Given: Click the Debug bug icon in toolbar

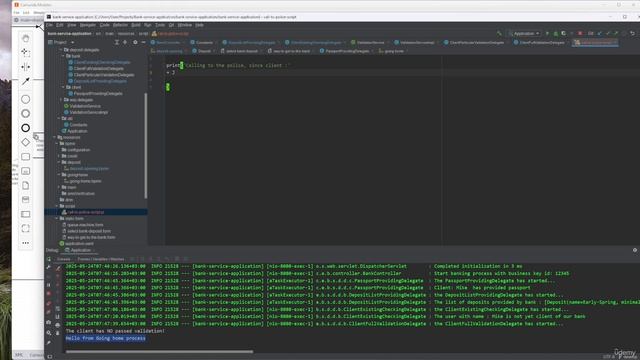Looking at the screenshot, I should (556, 33).
